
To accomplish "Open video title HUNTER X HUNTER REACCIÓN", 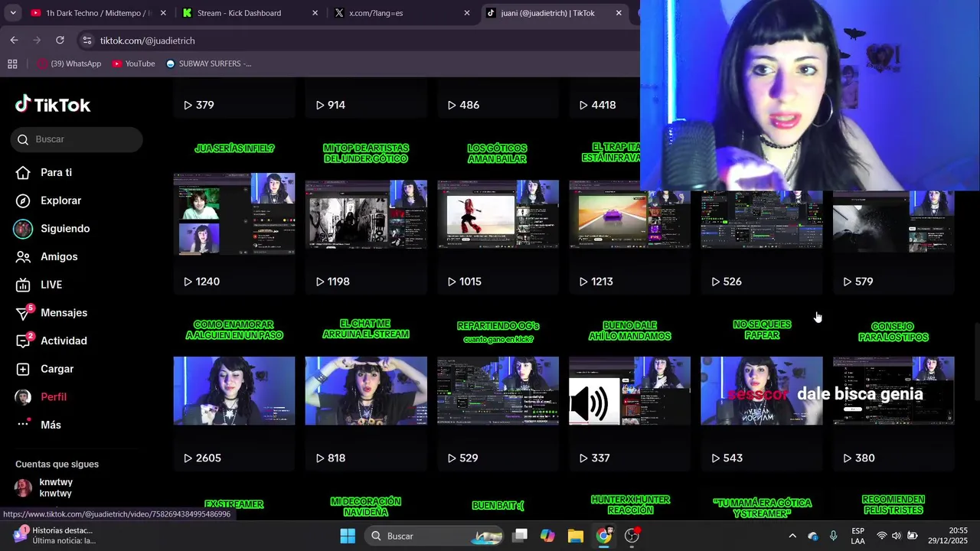I will (630, 504).
